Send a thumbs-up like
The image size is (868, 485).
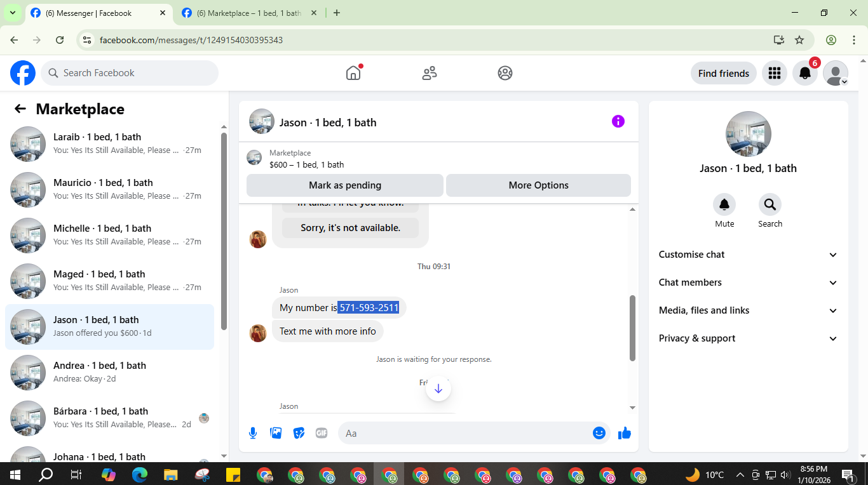click(x=625, y=433)
